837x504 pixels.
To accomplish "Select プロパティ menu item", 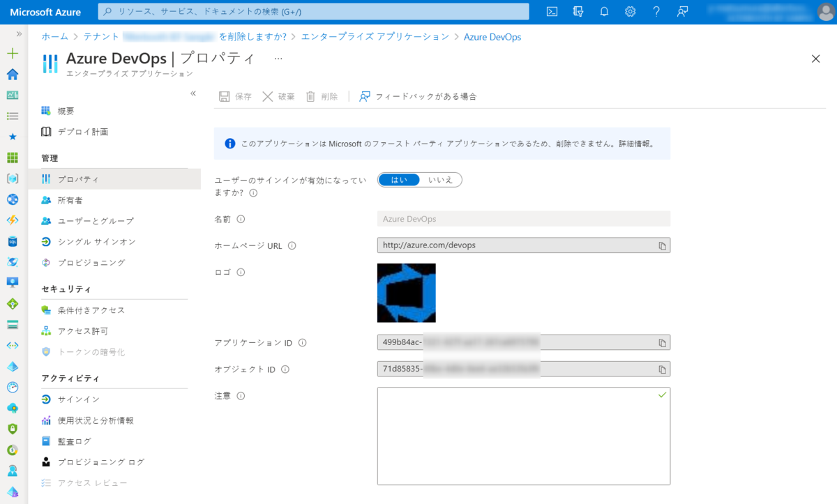I will (x=114, y=179).
